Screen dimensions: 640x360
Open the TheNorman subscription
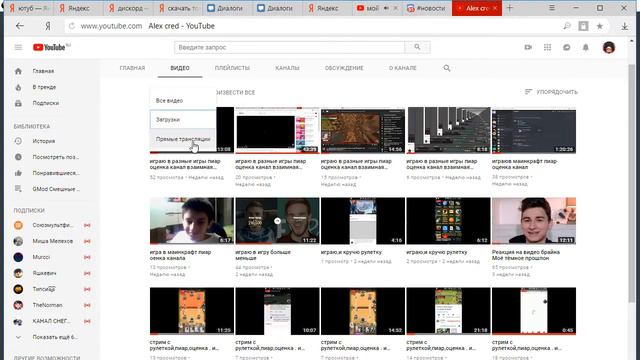click(x=46, y=305)
